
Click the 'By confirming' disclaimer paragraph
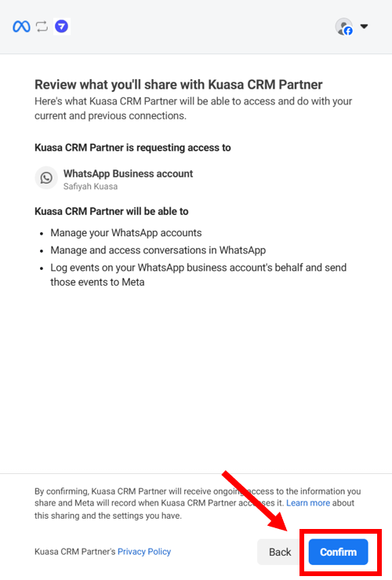pyautogui.click(x=198, y=503)
